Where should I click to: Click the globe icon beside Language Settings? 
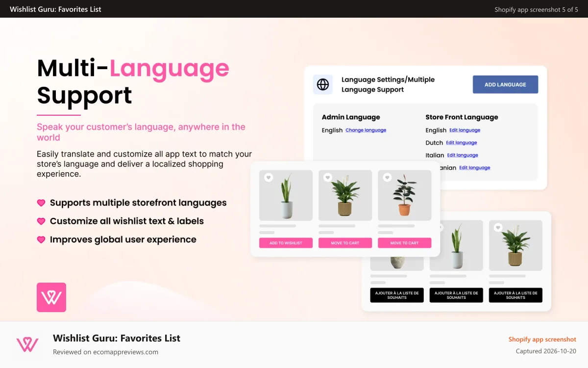[323, 84]
